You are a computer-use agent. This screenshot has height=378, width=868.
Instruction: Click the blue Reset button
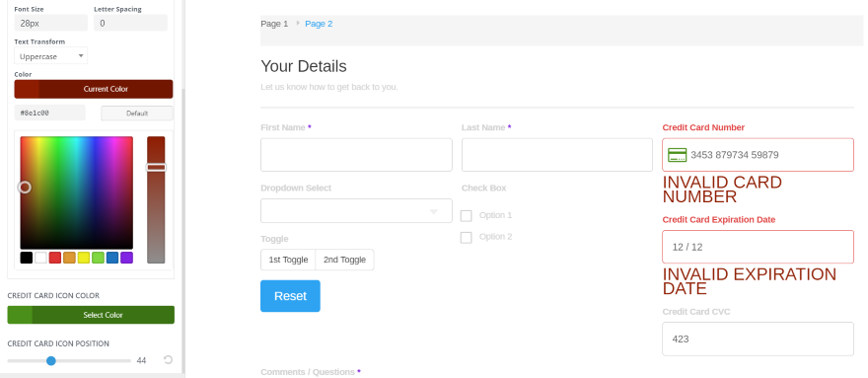coord(290,296)
